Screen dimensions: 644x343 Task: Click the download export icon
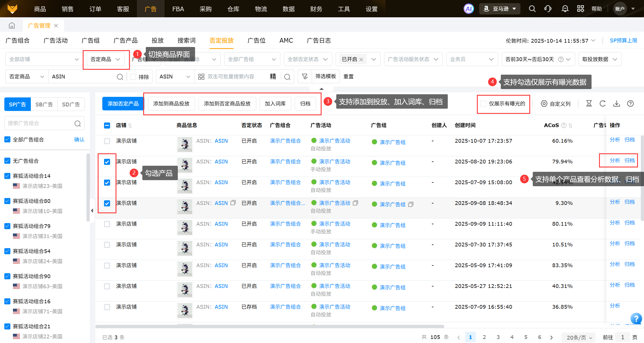pos(616,103)
